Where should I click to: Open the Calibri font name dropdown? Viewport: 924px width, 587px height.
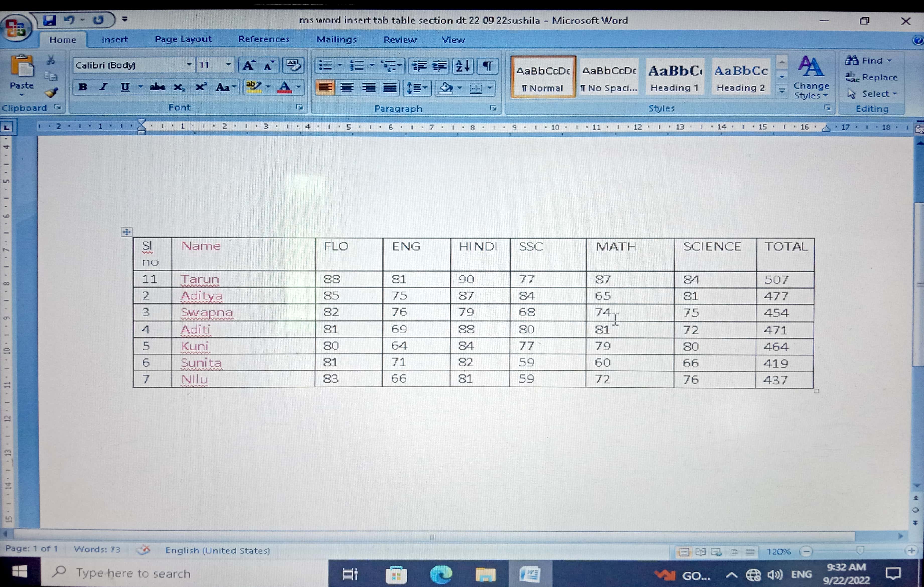tap(189, 65)
